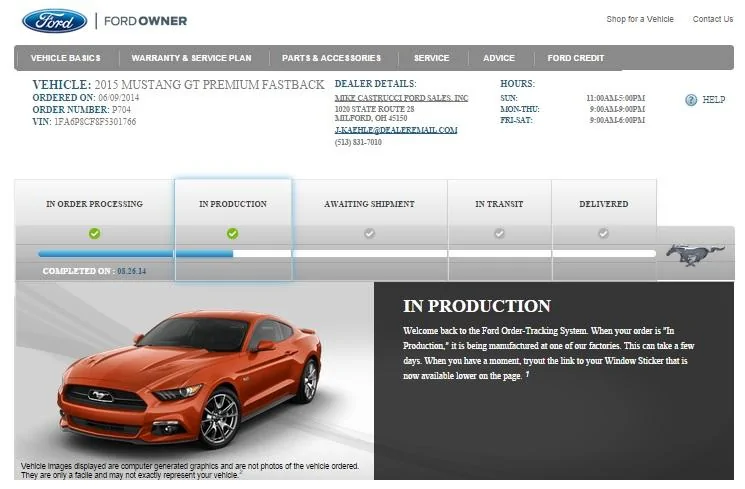Image resolution: width=745 pixels, height=489 pixels.
Task: Click the Ford Owner title text
Action: [x=145, y=21]
